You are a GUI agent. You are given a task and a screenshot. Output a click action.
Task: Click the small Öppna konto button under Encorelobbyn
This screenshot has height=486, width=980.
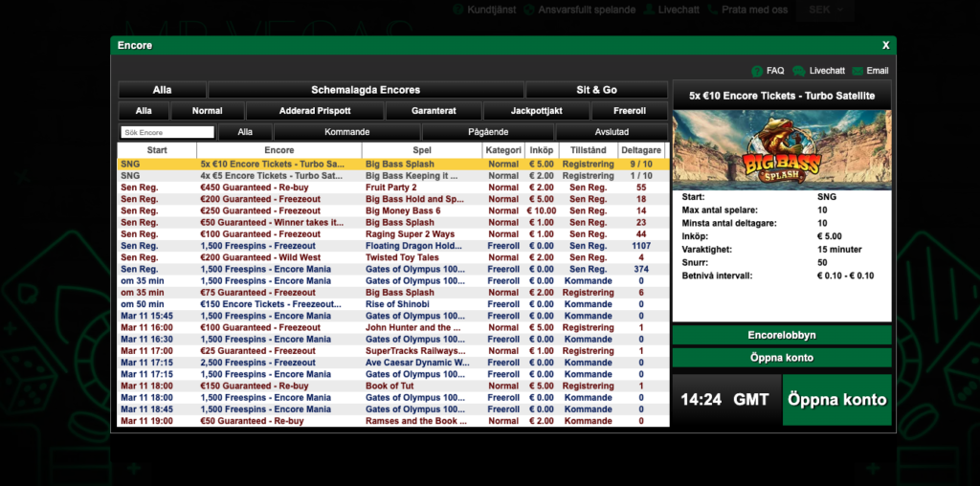(x=782, y=358)
